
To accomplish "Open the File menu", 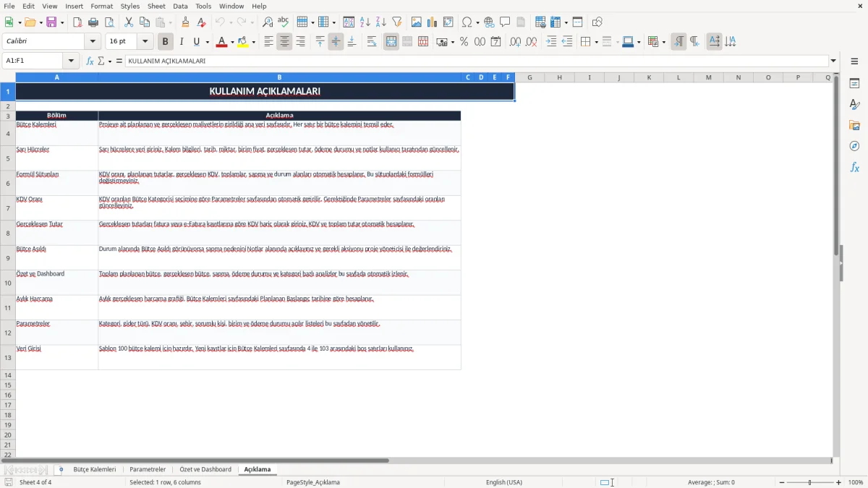I will [9, 6].
